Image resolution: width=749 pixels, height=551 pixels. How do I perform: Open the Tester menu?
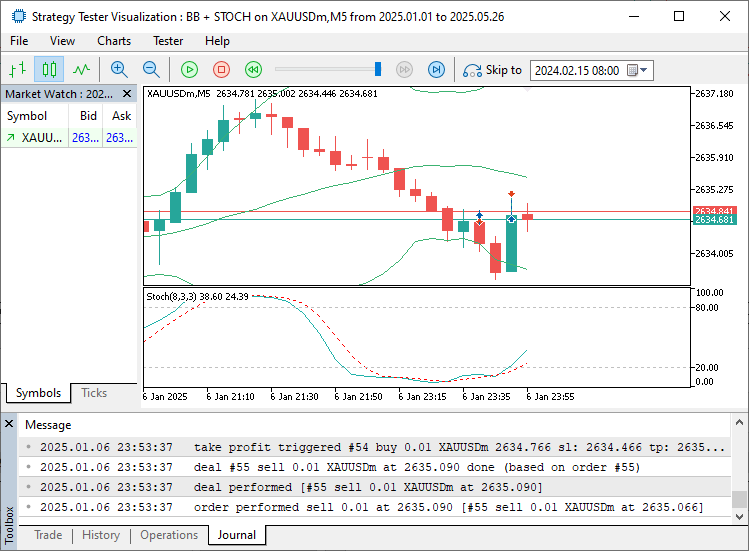168,41
